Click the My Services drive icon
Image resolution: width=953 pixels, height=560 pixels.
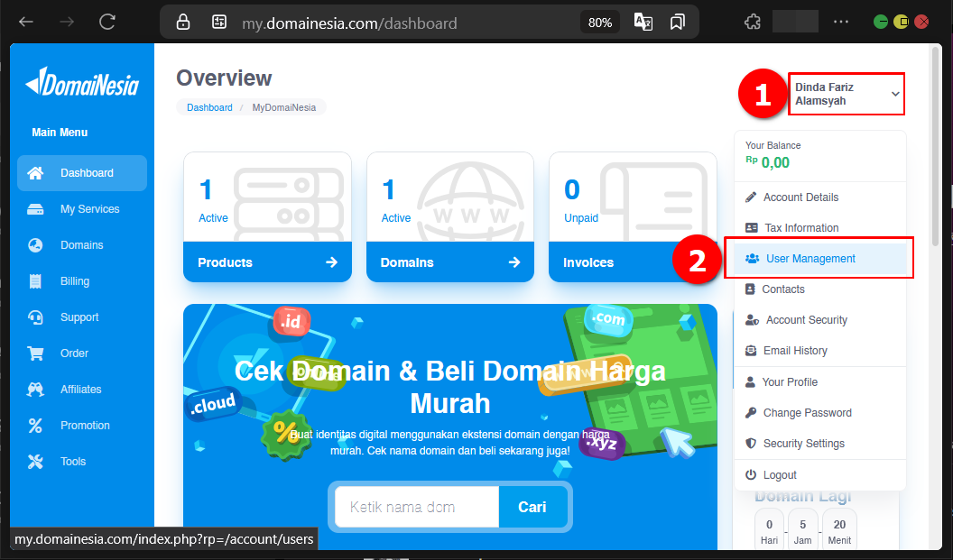(35, 209)
